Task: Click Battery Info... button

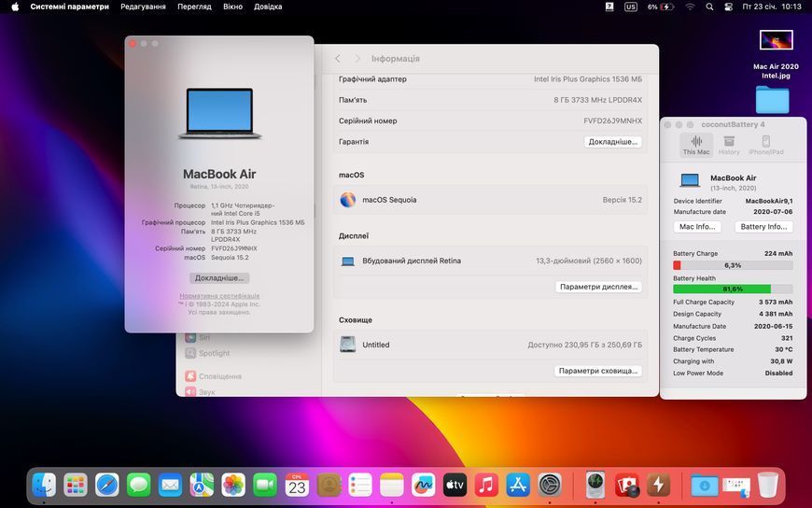Action: (763, 227)
